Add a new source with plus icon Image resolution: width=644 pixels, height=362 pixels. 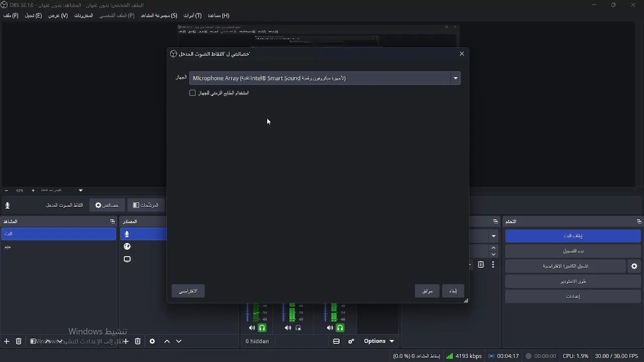tap(126, 341)
